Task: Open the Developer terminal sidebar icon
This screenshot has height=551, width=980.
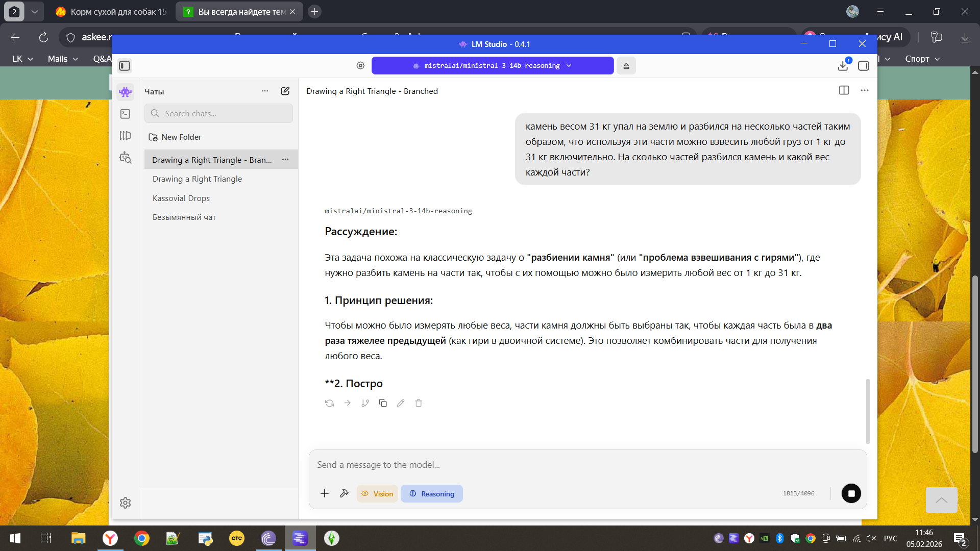Action: [125, 114]
